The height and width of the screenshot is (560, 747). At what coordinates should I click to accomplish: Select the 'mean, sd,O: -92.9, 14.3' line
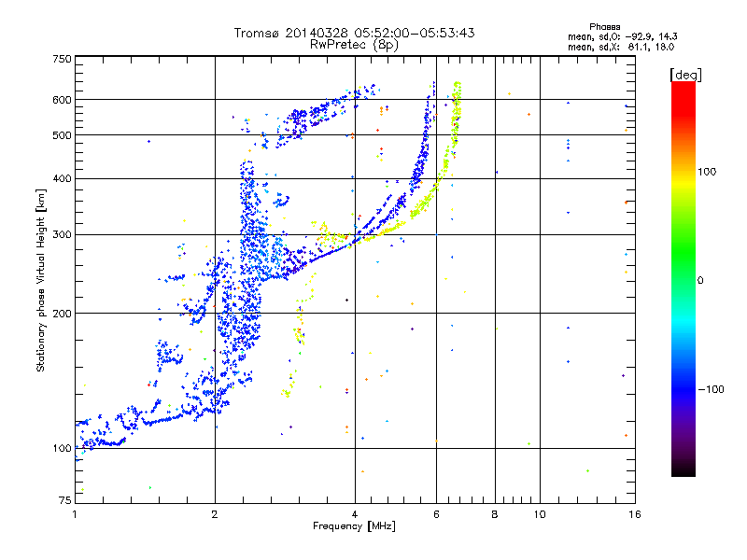click(x=622, y=36)
